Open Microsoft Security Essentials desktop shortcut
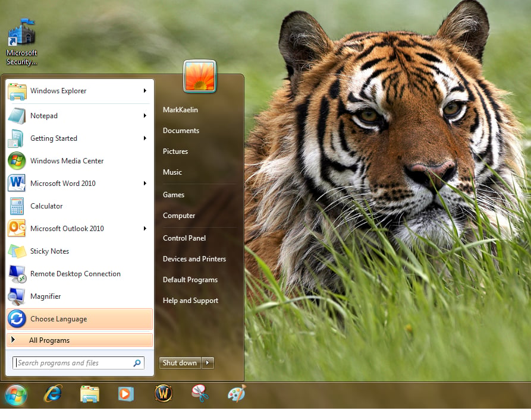The image size is (531, 420). [x=21, y=42]
